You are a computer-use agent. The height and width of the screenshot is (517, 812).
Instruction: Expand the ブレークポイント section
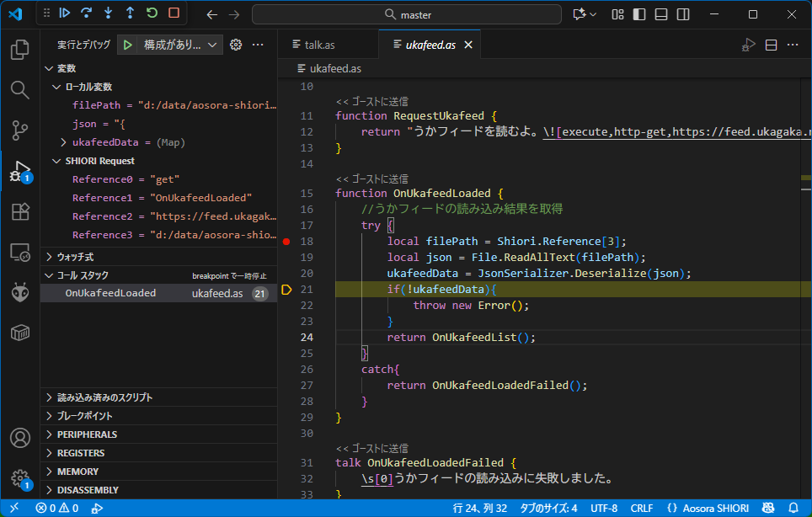(x=84, y=416)
